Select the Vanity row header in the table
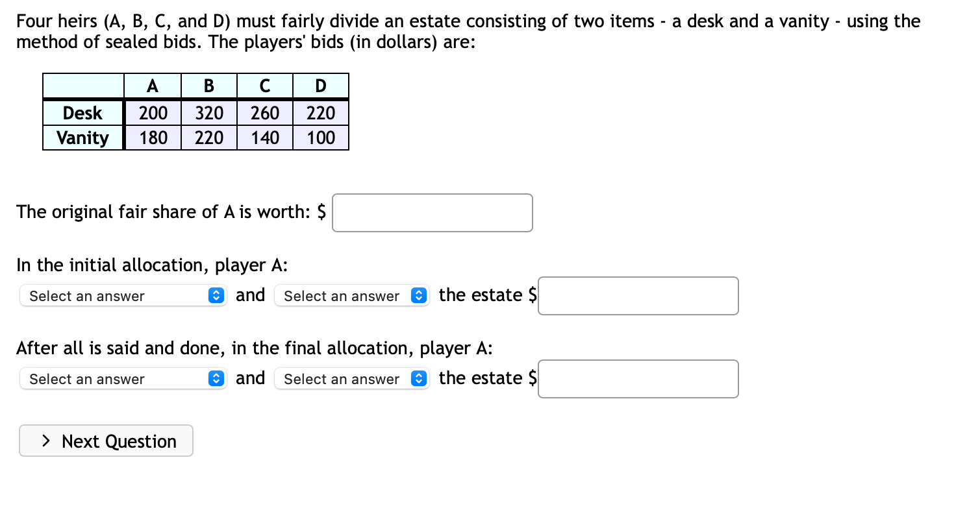Viewport: 980px width, 510px height. coord(82,137)
